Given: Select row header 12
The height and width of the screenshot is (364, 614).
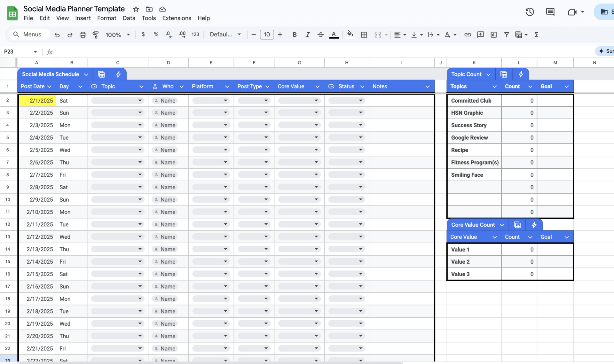Looking at the screenshot, I should 8,224.
